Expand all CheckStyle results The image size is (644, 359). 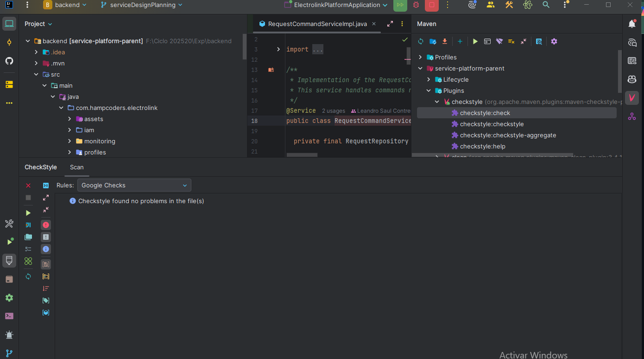[x=46, y=198]
